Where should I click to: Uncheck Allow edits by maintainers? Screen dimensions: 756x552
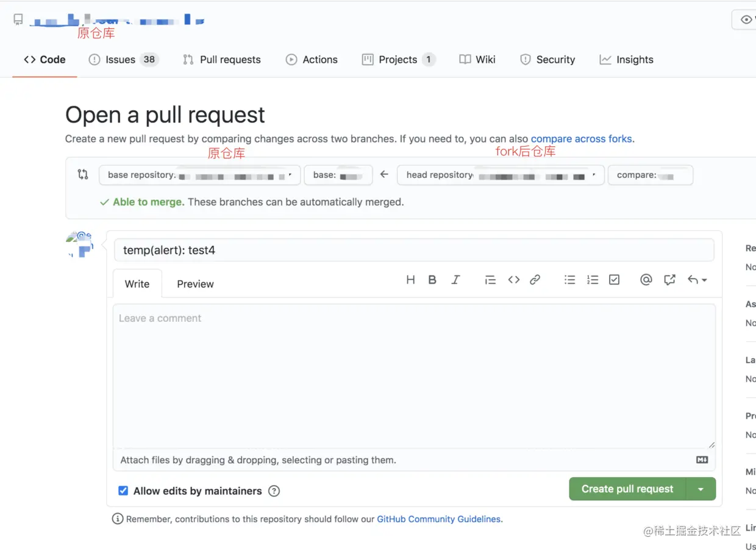click(123, 490)
